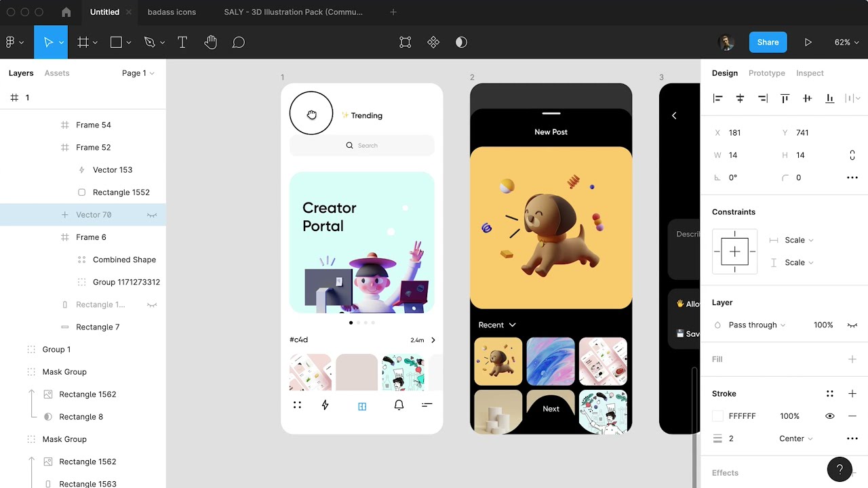This screenshot has width=868, height=488.
Task: Click the stroke color swatch FFFFFF
Action: coord(717,416)
